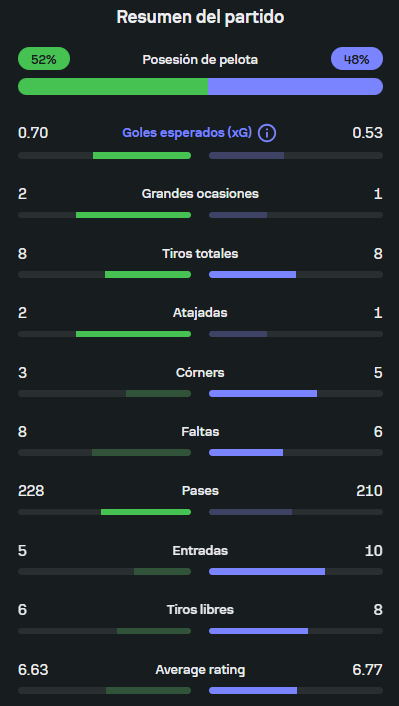The width and height of the screenshot is (399, 706).
Task: Click the purple 48% possession badge
Action: [357, 59]
